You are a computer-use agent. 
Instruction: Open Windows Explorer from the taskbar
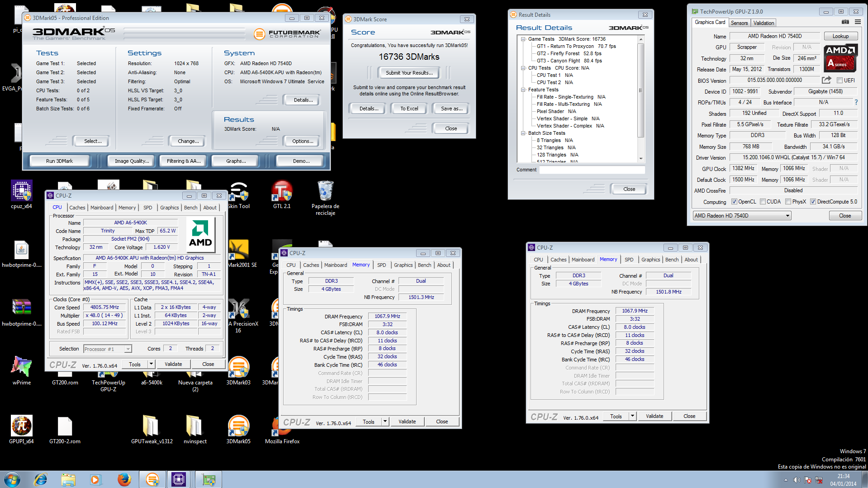point(68,479)
